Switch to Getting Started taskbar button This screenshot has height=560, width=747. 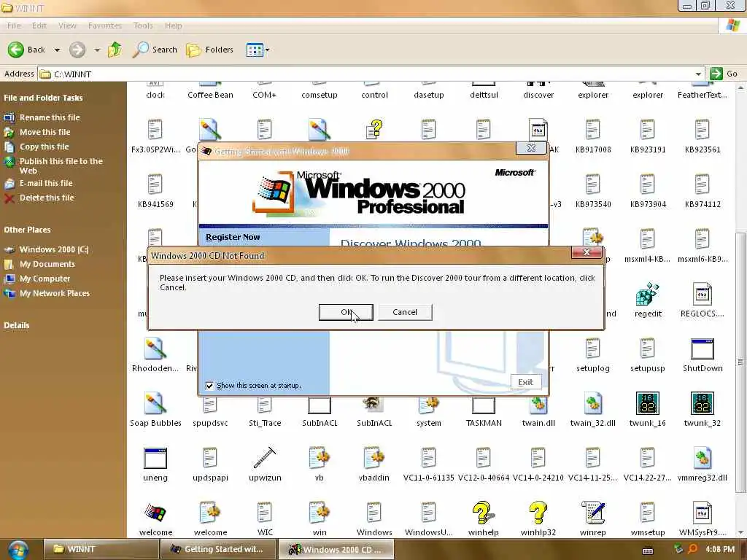coord(218,549)
